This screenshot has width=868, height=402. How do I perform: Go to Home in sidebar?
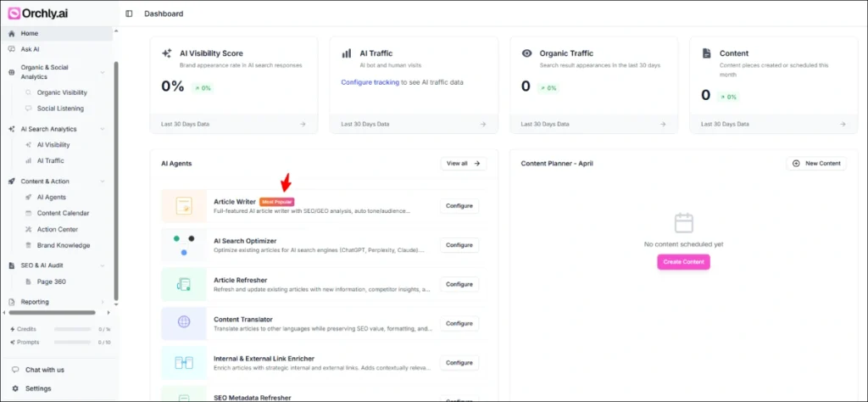point(58,33)
